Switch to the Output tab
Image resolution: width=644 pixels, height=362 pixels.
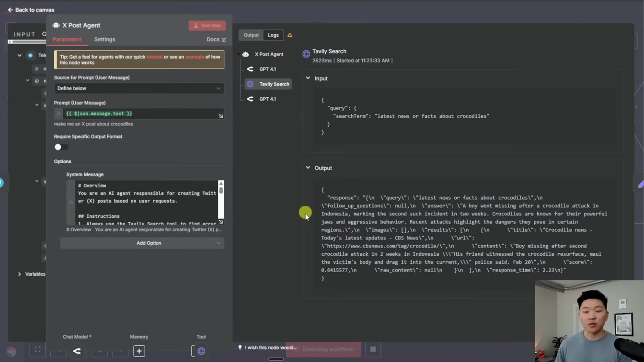click(251, 35)
